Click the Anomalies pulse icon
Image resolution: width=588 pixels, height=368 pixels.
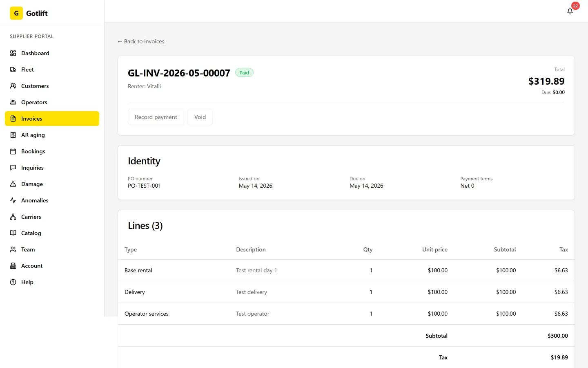click(13, 200)
